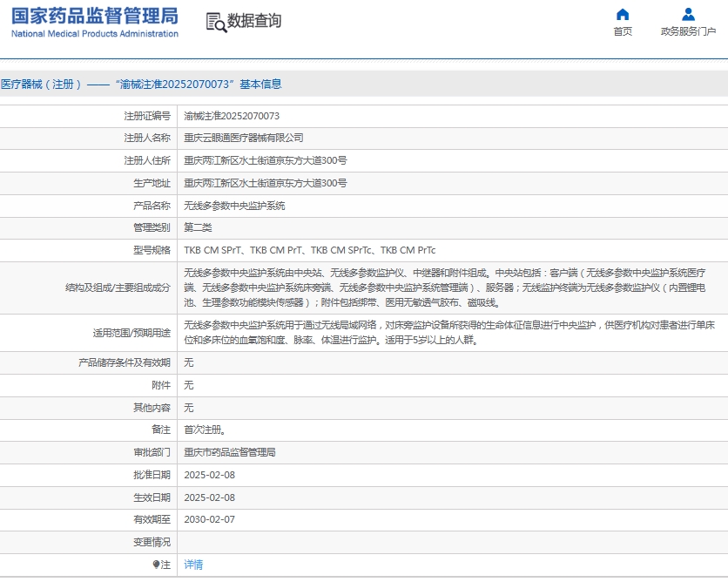Click the 产品储存条件及有效期 label
This screenshot has height=582, width=728.
click(125, 362)
